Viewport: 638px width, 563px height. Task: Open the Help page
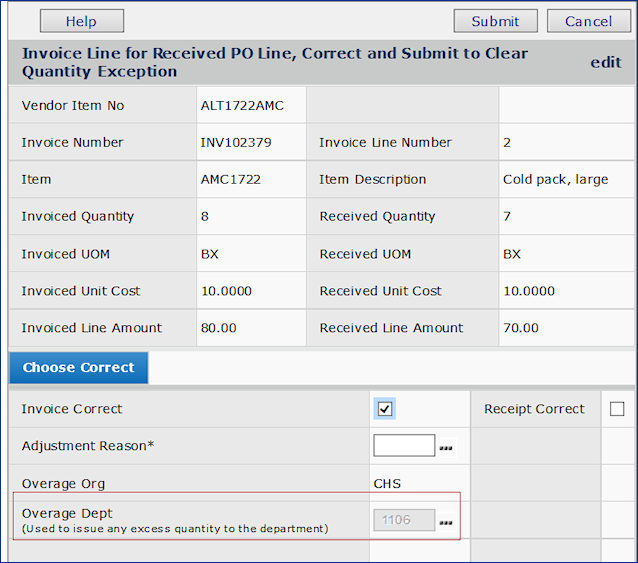click(81, 21)
